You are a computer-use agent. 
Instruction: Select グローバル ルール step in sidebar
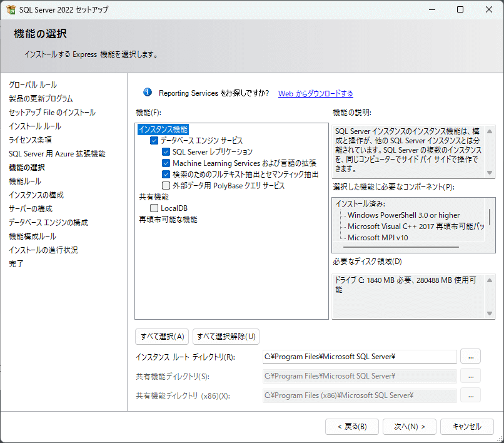33,85
